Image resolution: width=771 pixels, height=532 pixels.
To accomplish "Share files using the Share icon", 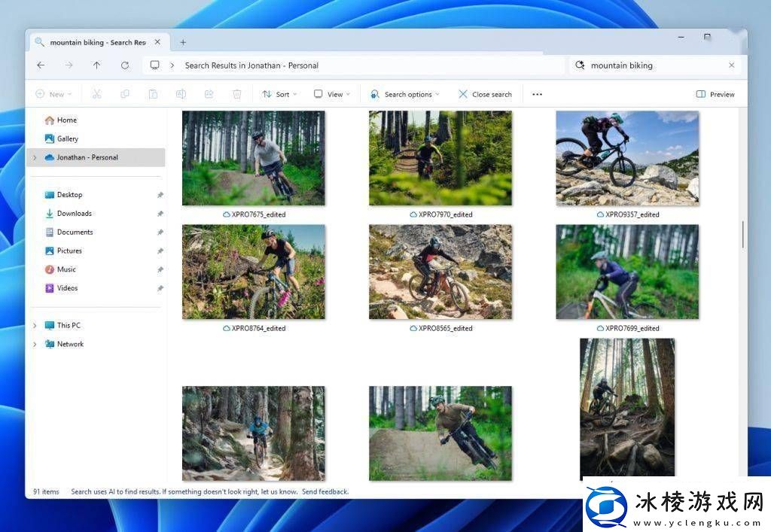I will [209, 94].
